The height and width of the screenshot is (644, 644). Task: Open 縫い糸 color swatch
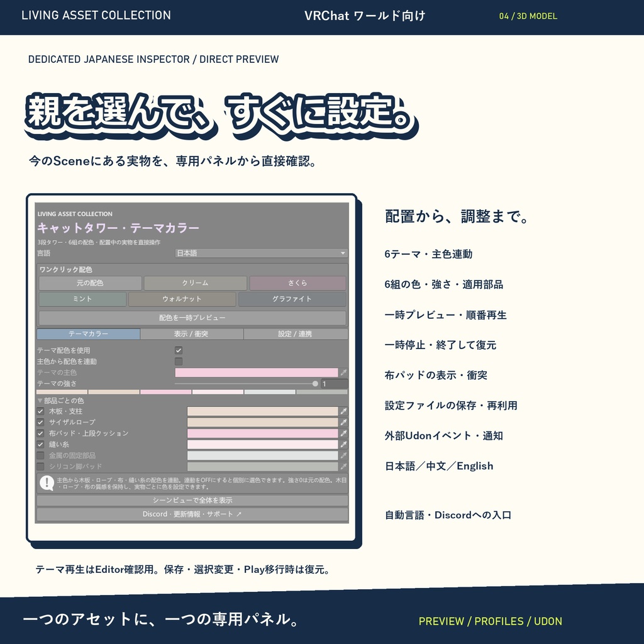262,445
